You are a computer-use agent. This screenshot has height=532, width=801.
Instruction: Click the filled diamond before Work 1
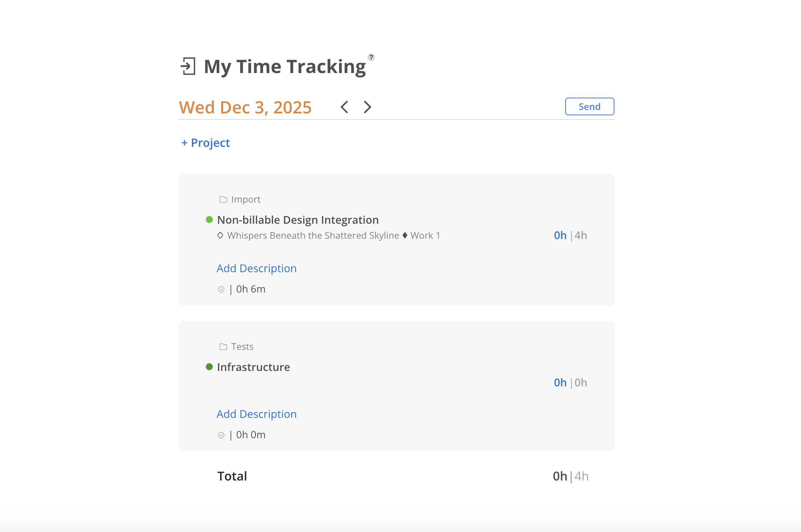405,235
